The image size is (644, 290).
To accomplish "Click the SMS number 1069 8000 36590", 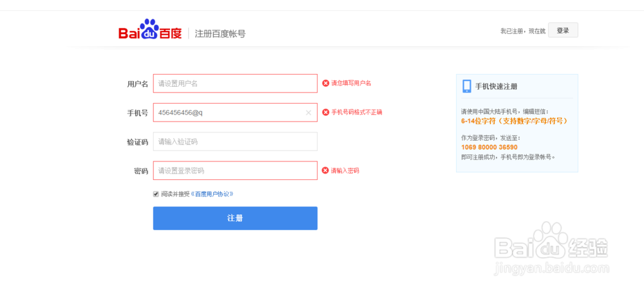I will [489, 147].
